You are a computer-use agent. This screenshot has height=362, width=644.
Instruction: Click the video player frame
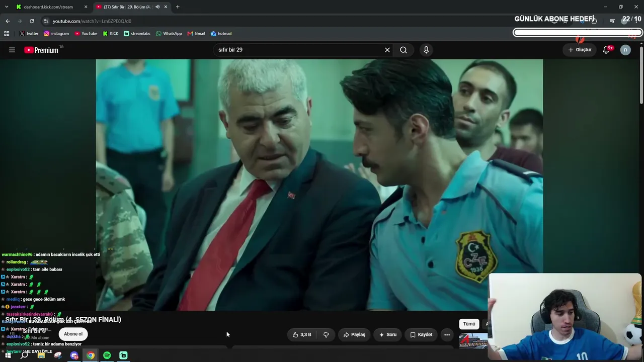click(x=319, y=185)
